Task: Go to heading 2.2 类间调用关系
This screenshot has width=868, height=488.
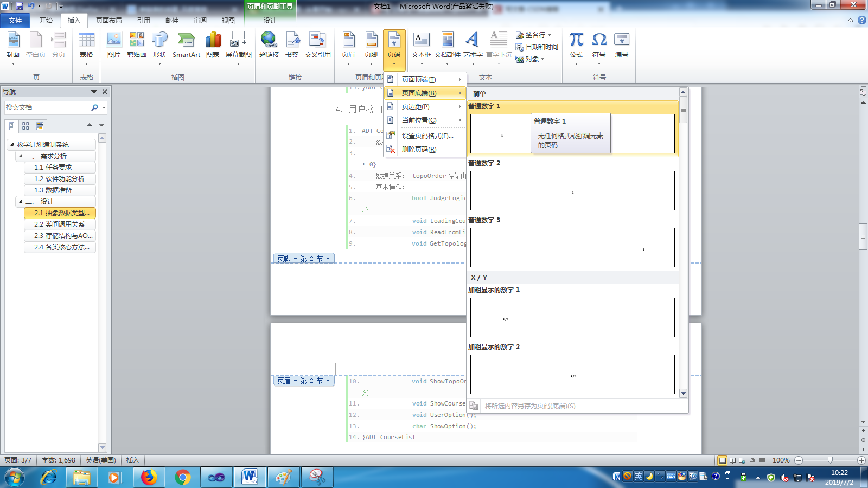Action: pyautogui.click(x=60, y=224)
